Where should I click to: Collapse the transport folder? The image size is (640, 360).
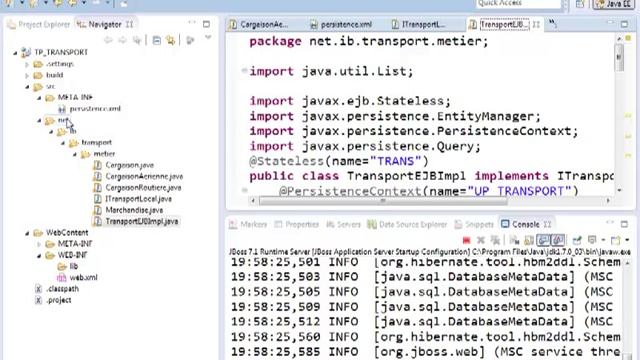click(63, 143)
